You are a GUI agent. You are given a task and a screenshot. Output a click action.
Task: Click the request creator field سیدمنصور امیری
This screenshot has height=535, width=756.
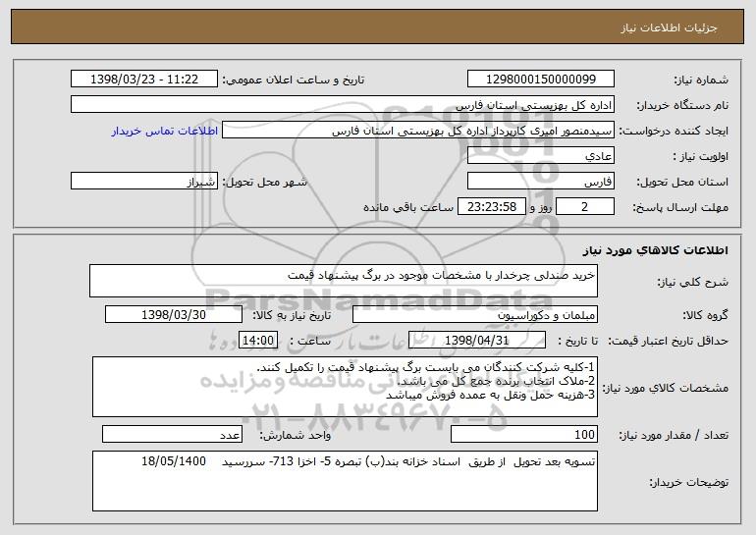418,131
